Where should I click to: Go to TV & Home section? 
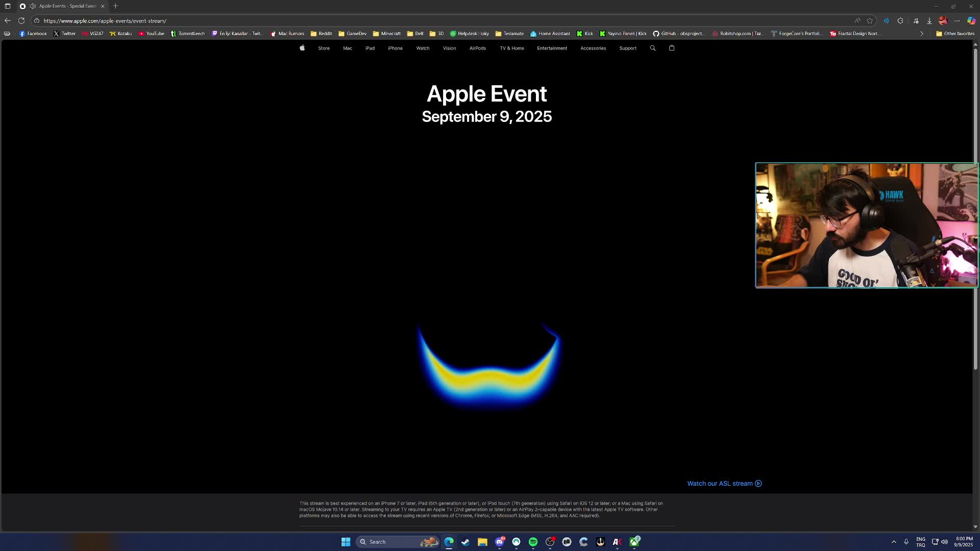tap(512, 48)
